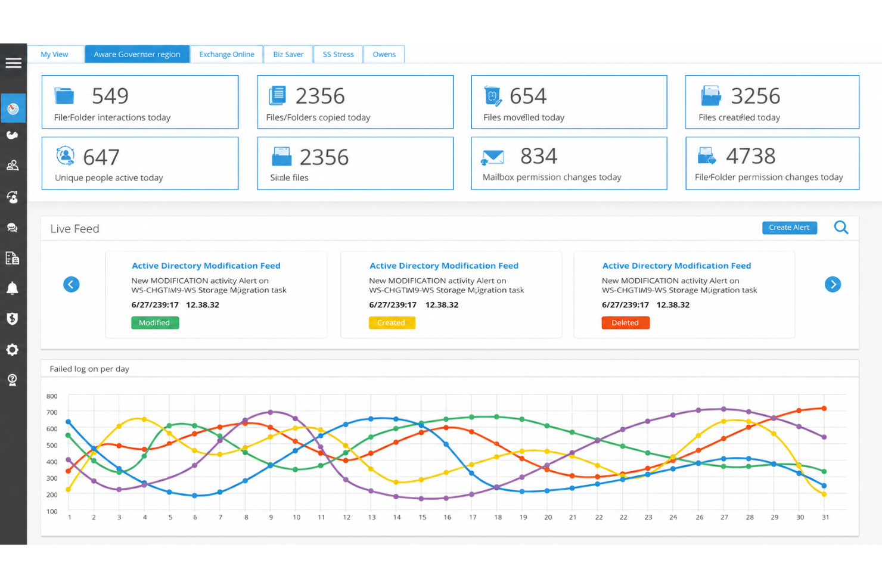Viewport: 882px width, 588px height.
Task: Open the hamburger menu in sidebar
Action: click(x=13, y=63)
